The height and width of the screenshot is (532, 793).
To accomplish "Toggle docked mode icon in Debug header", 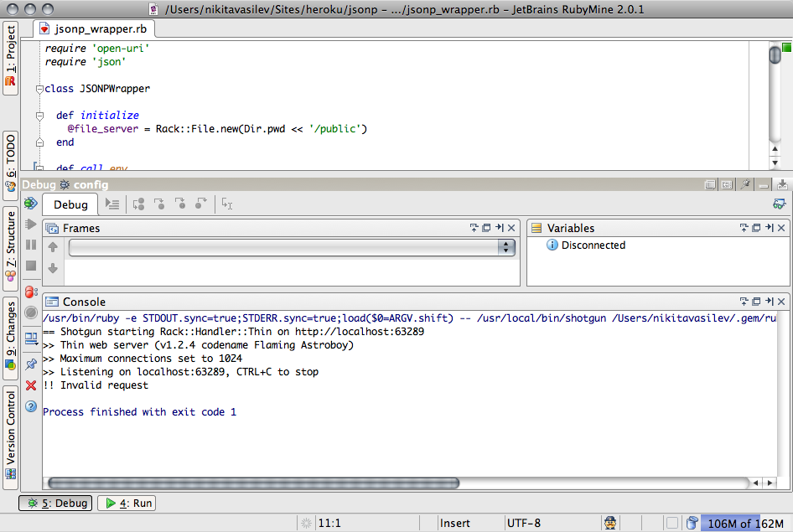I will [x=727, y=185].
